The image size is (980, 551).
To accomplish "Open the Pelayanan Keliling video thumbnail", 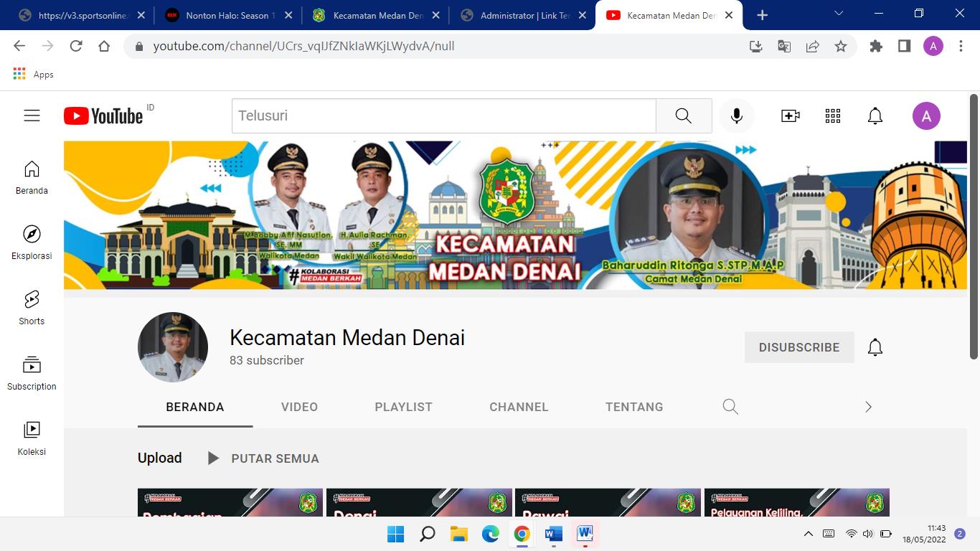I will tap(797, 502).
